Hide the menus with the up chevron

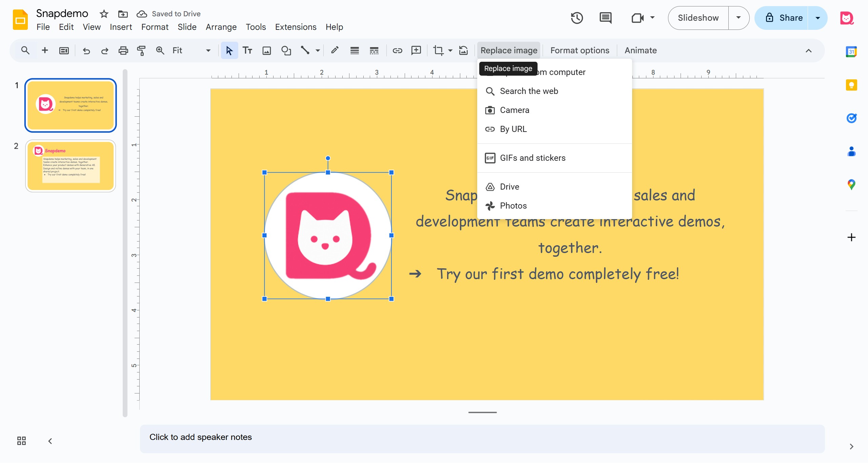coord(809,51)
